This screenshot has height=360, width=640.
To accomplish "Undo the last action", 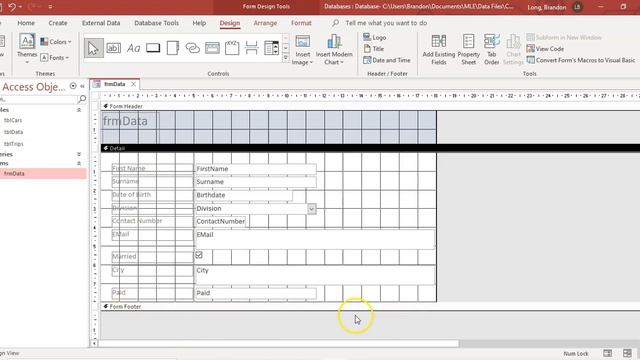I will 11,7.
